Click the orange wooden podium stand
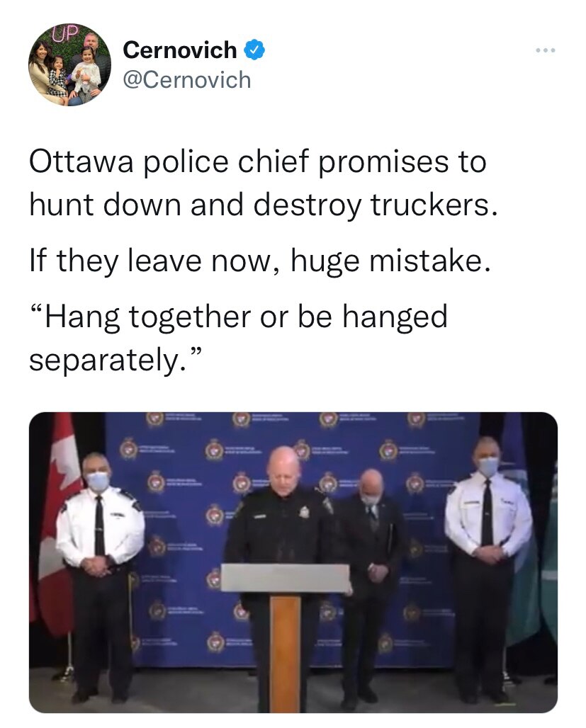586x728 pixels. click(x=285, y=652)
